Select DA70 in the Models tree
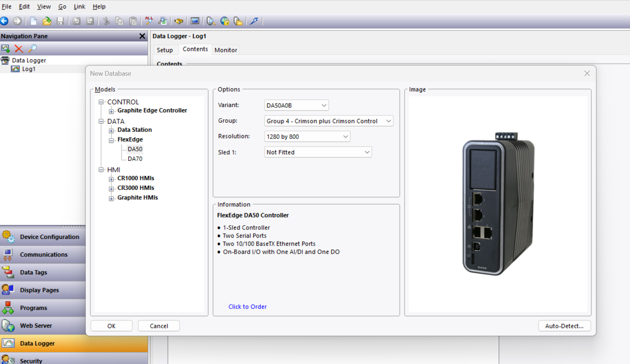Viewport: 630px width, 364px height. click(x=135, y=159)
